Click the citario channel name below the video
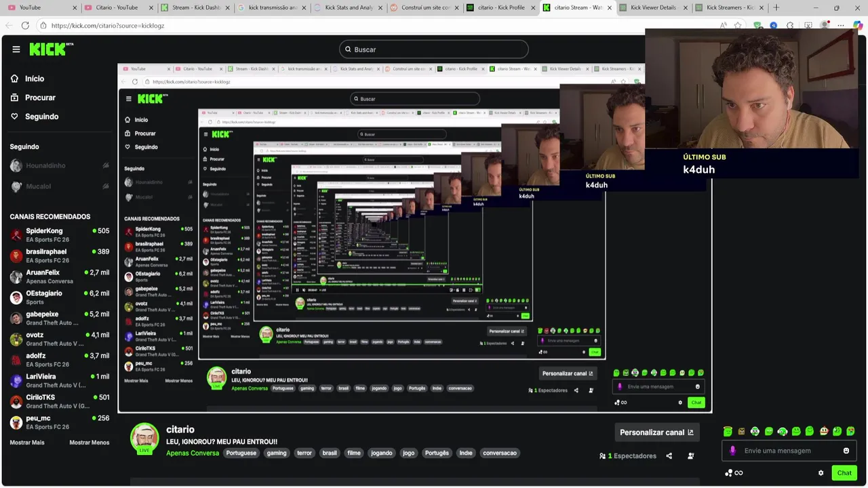Viewport: 868px width, 488px height. [180, 430]
